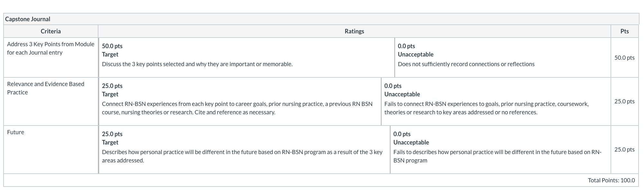The image size is (644, 192).
Task: Click the Future row 25.0 pts score
Action: coord(624,149)
